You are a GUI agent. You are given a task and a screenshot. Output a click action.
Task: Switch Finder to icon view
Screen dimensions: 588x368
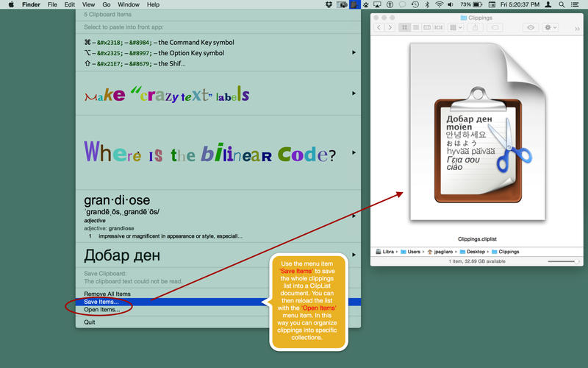tap(405, 27)
